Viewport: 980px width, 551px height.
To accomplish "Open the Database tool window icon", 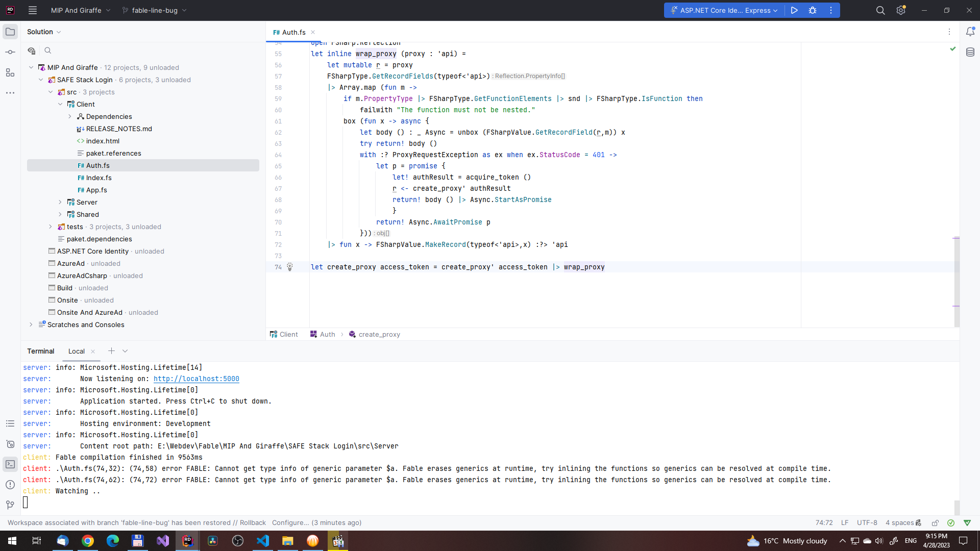I will coord(970,52).
